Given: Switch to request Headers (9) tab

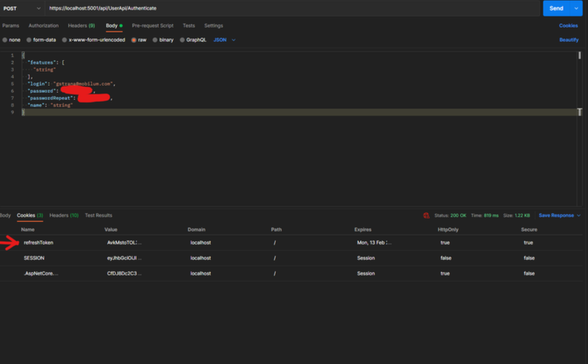Looking at the screenshot, I should click(x=81, y=26).
